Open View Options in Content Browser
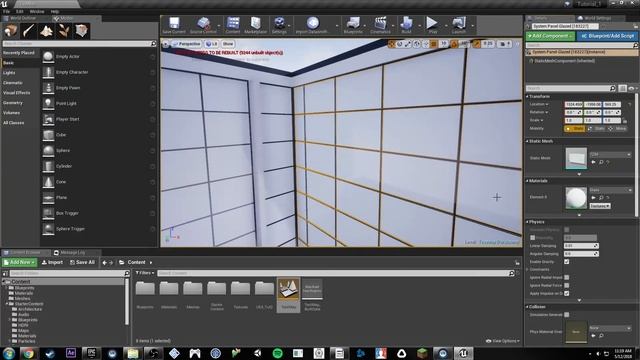This screenshot has height=360, width=640. (502, 341)
